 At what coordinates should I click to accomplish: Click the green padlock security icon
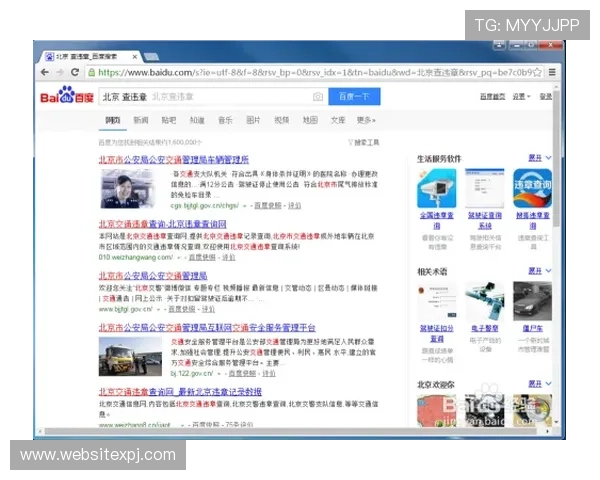91,72
